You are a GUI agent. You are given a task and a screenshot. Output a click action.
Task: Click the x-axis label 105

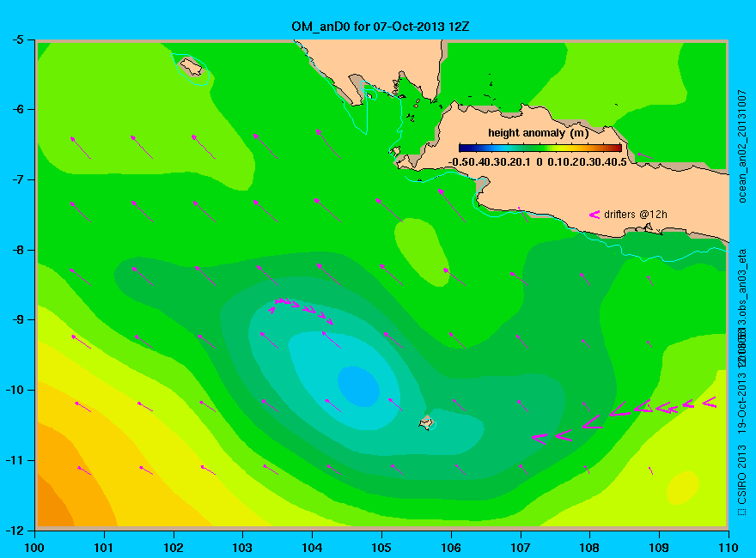click(x=381, y=548)
